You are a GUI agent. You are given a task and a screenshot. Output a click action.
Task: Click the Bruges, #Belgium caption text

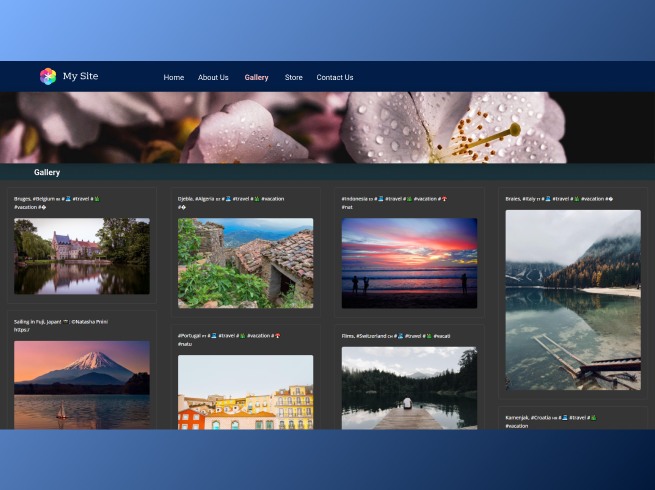pos(57,203)
